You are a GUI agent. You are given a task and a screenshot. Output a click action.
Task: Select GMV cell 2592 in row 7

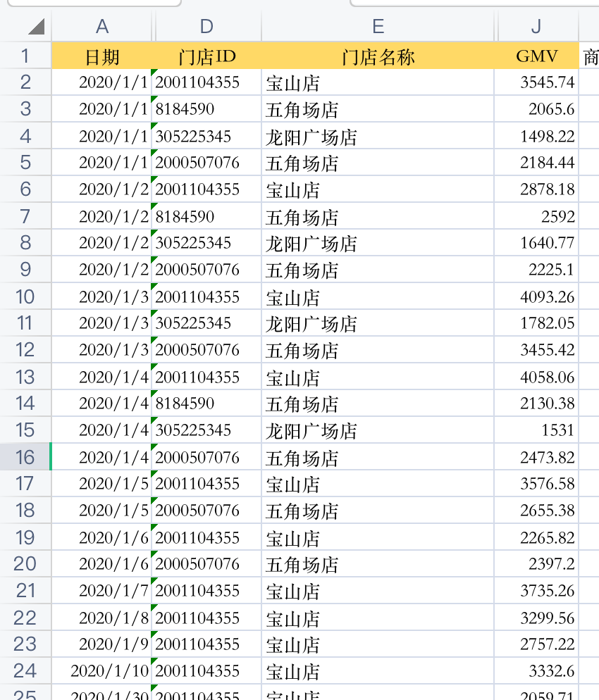(536, 216)
